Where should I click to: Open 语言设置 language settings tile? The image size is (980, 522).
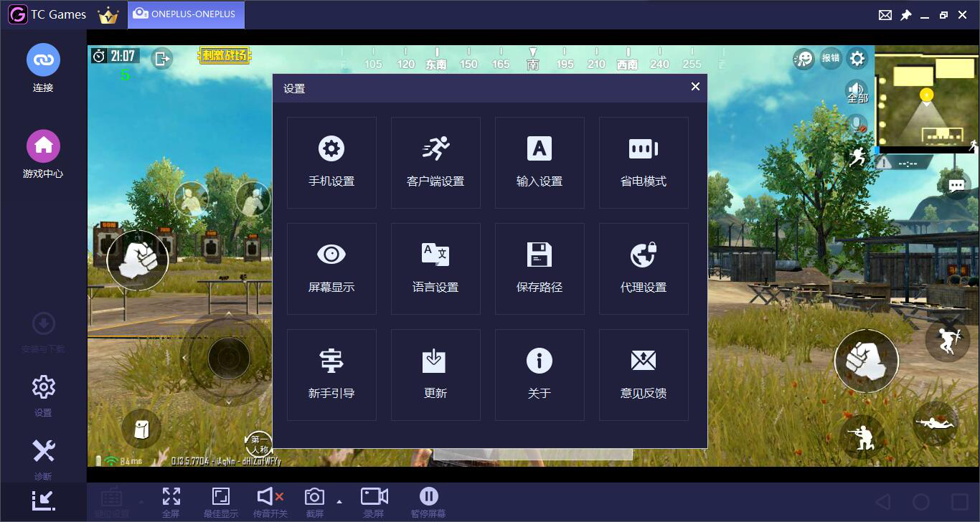tap(435, 269)
